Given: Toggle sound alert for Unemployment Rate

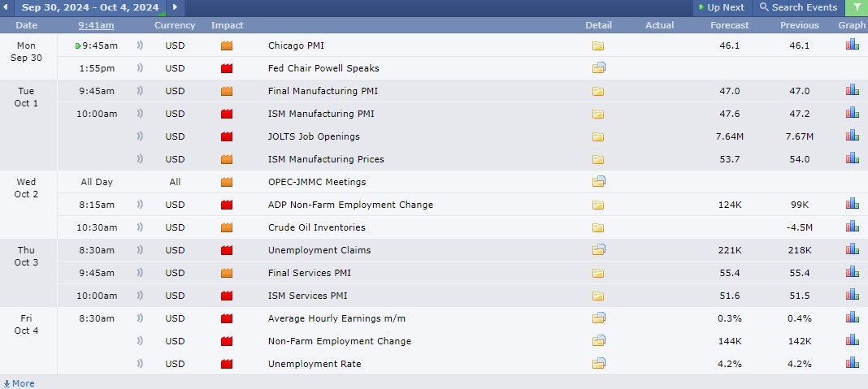Looking at the screenshot, I should point(140,363).
